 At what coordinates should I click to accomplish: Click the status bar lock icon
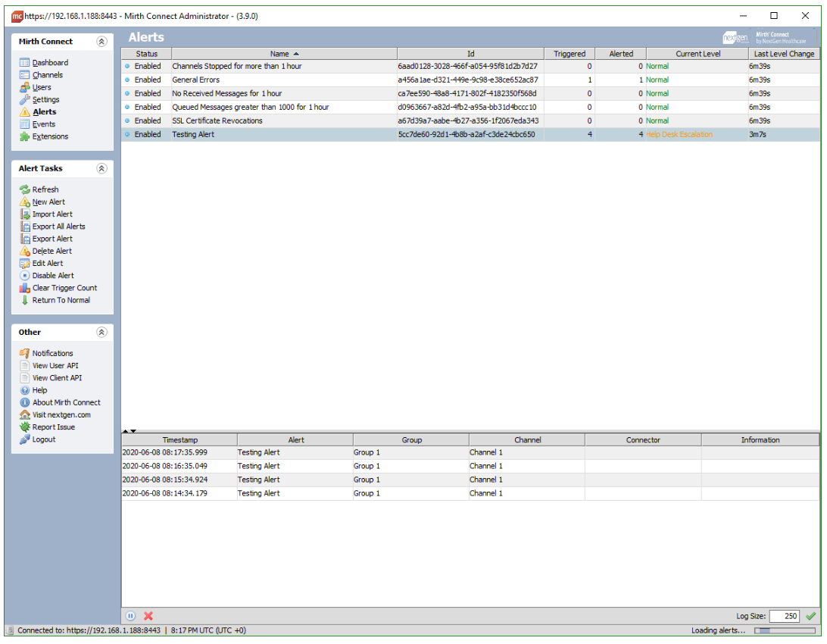tap(10, 630)
